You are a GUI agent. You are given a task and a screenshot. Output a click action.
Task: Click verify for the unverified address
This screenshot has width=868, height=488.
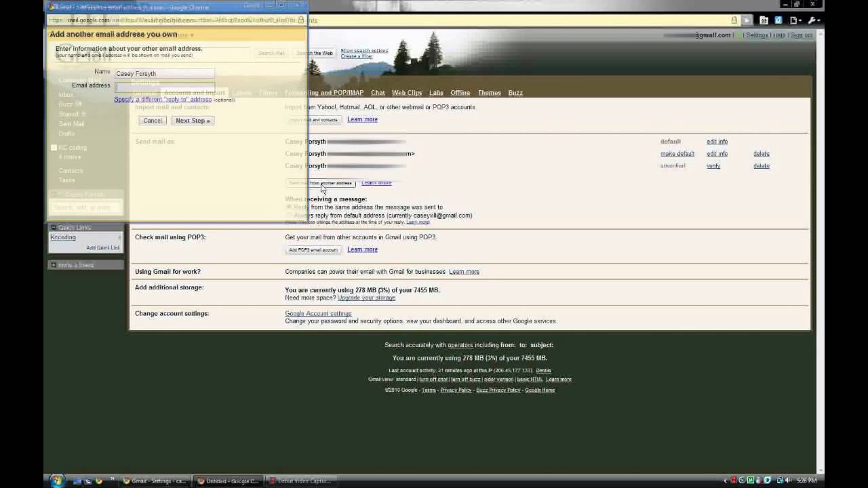coord(713,166)
